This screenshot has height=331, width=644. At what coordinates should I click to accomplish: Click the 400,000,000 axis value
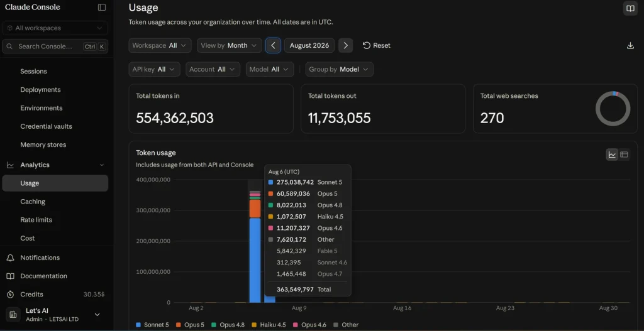pyautogui.click(x=153, y=180)
